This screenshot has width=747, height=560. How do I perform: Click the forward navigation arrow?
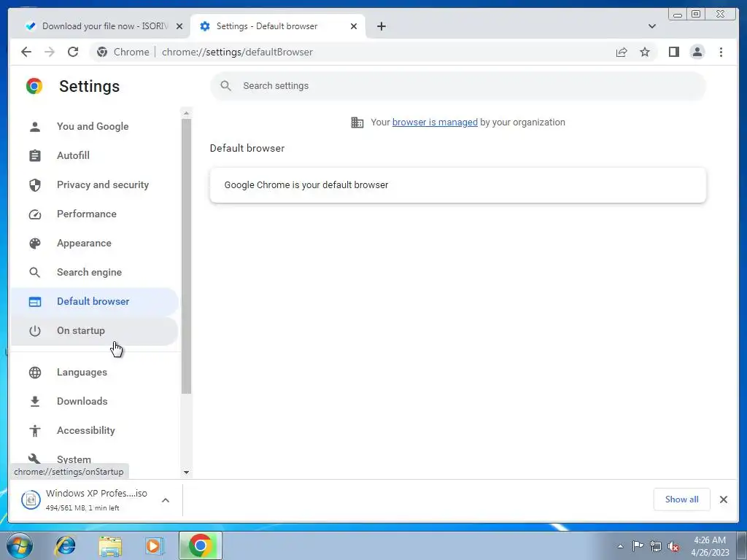(50, 52)
